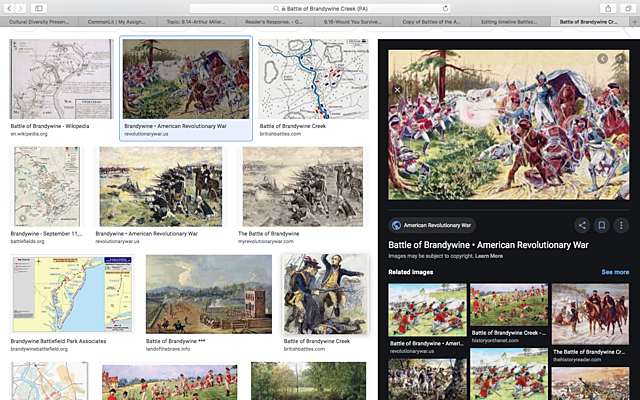Click the brandywinebattlefield.org source text

click(x=39, y=349)
